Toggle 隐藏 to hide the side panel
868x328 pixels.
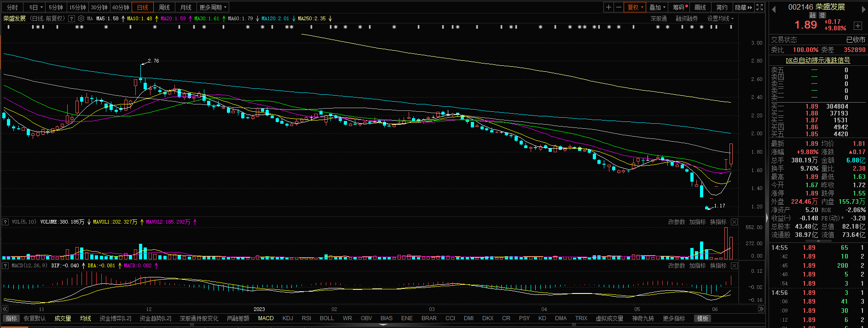[743, 7]
